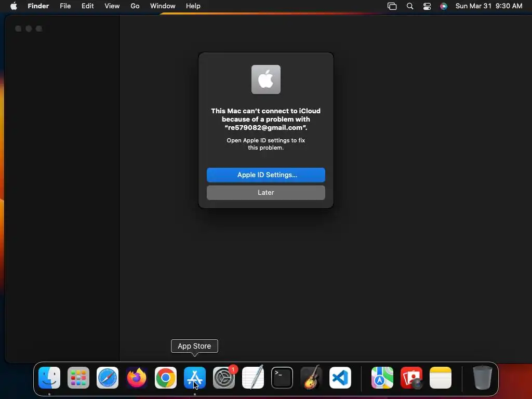Open the Apple menu
Image resolution: width=532 pixels, height=399 pixels.
(x=14, y=6)
